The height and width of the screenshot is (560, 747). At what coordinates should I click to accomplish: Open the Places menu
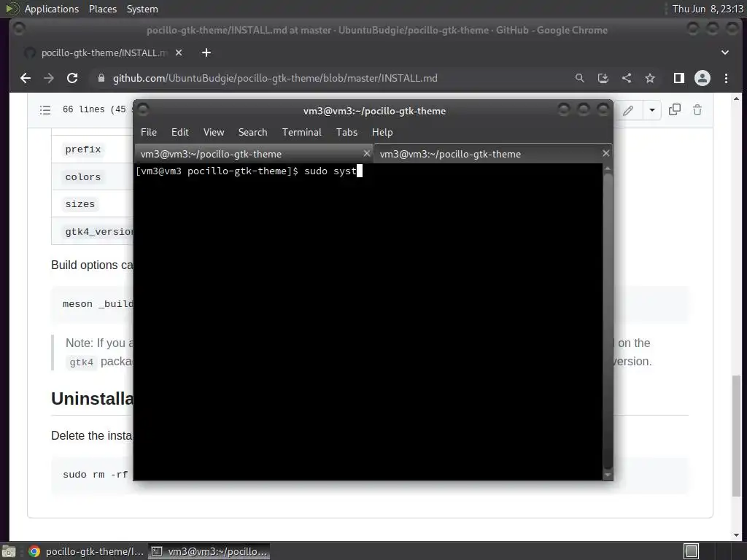click(x=102, y=9)
